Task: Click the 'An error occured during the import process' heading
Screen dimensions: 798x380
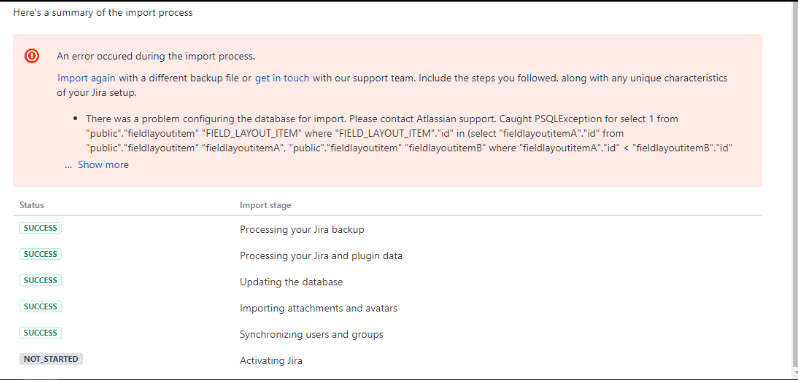Action: [x=156, y=56]
